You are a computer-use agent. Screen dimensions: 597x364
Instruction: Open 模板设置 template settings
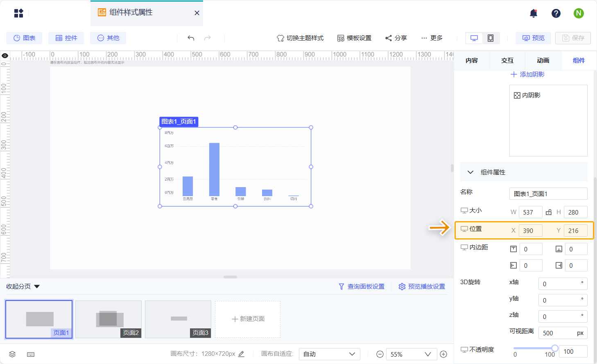[354, 38]
